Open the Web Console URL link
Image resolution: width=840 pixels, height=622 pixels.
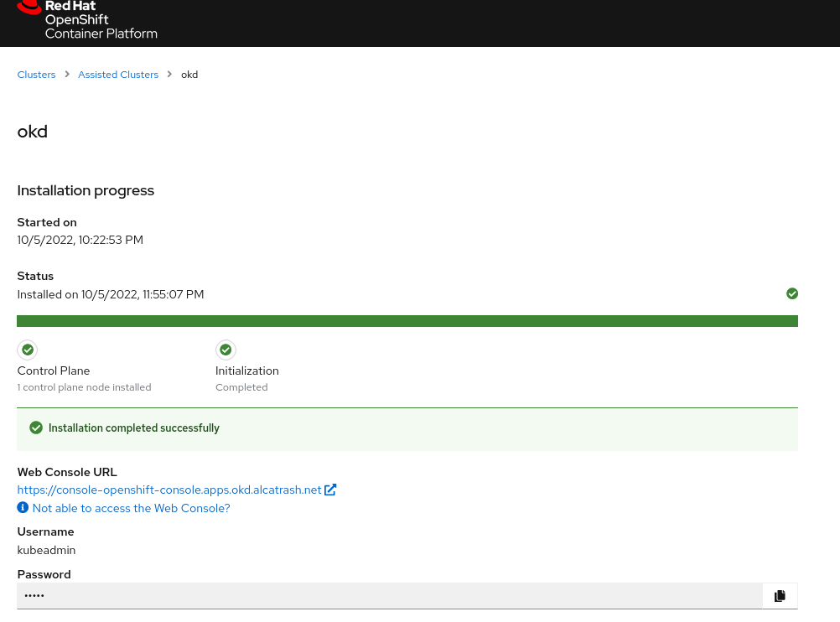169,490
